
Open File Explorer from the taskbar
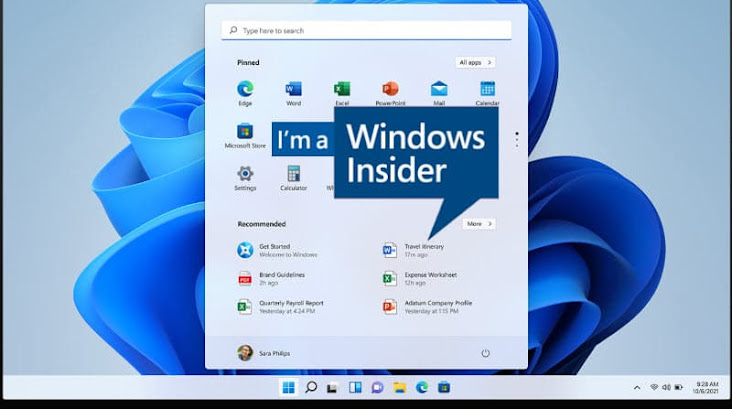pos(400,388)
